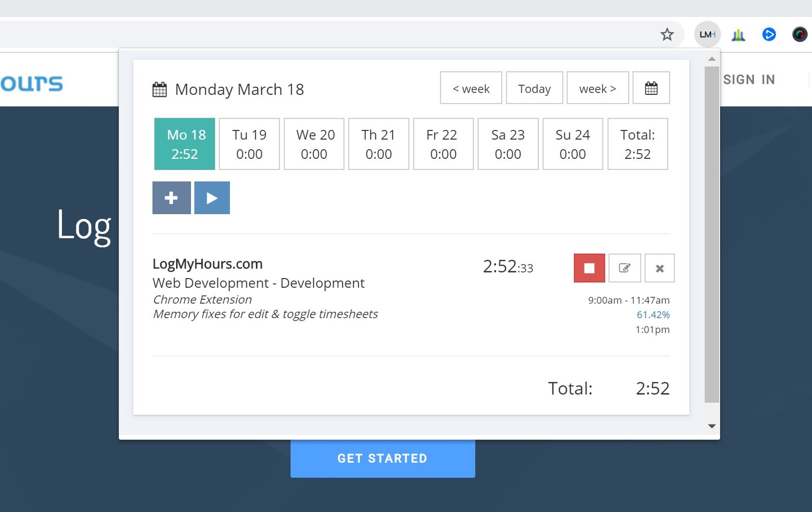Viewport: 812px width, 512px height.
Task: Delete the timesheet entry with X button
Action: coord(659,268)
